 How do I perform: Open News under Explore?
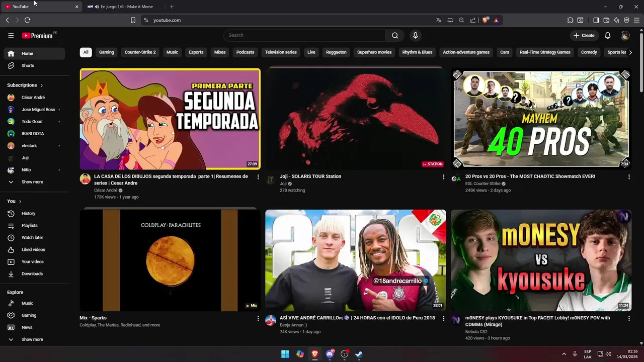pyautogui.click(x=34, y=327)
